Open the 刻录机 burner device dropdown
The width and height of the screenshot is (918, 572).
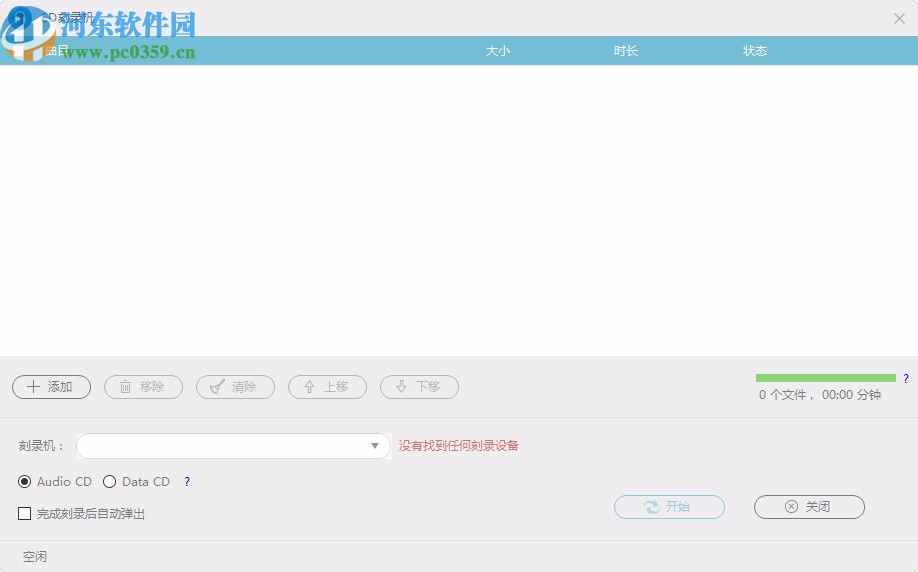pos(234,446)
